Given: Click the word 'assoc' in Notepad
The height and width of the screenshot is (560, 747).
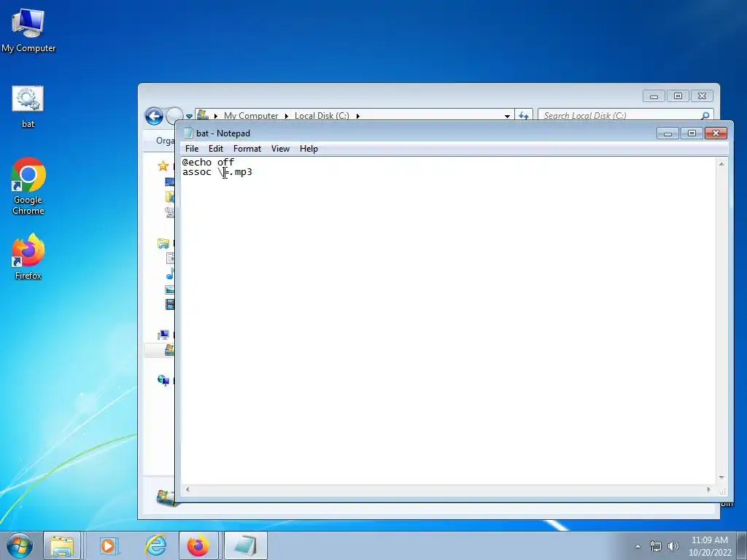Looking at the screenshot, I should pos(197,172).
